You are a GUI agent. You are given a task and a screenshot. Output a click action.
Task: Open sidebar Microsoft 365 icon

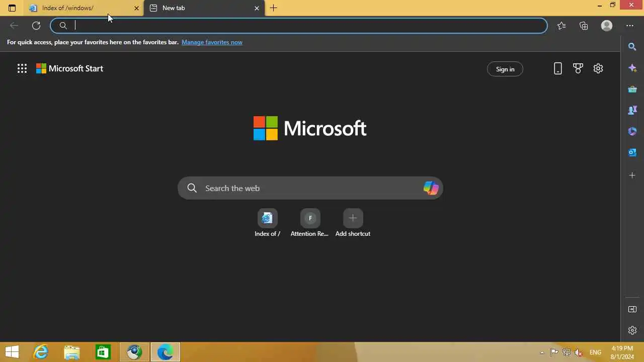(x=632, y=131)
